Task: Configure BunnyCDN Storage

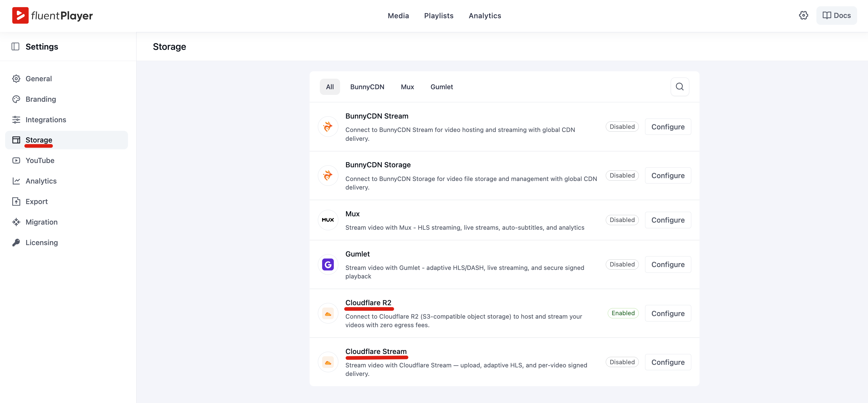Action: pyautogui.click(x=668, y=176)
